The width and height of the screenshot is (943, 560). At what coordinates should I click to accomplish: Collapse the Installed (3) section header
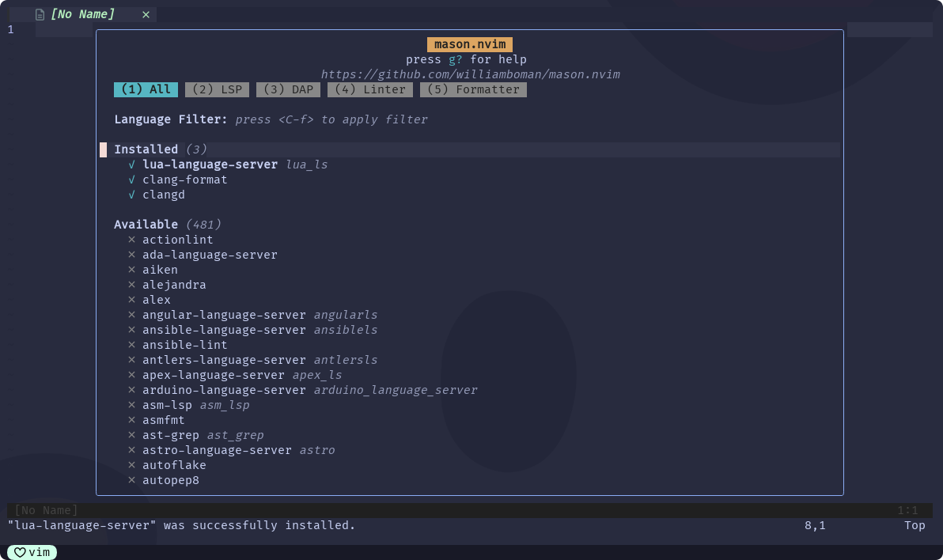pos(161,149)
